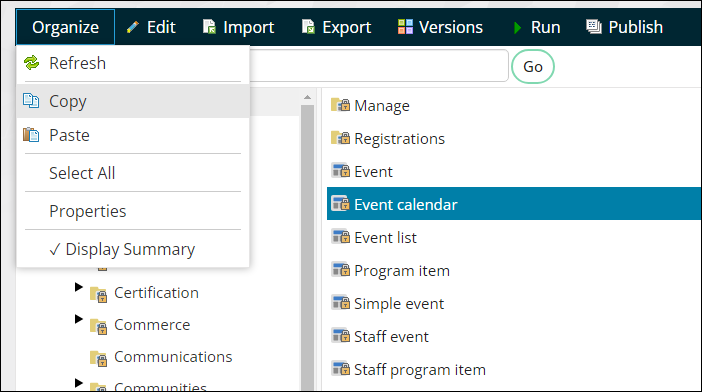Select Commerce in the folder tree
702x392 pixels.
point(152,325)
